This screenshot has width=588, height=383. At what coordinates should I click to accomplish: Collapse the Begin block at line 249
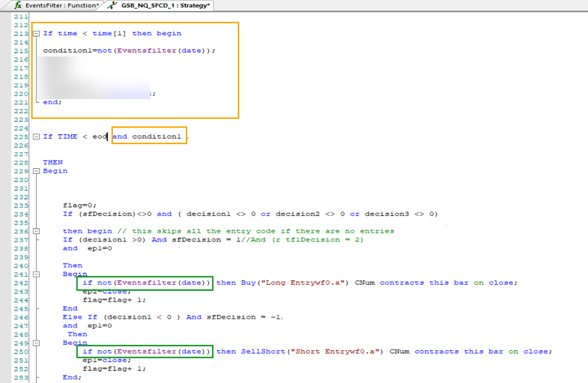coord(36,343)
